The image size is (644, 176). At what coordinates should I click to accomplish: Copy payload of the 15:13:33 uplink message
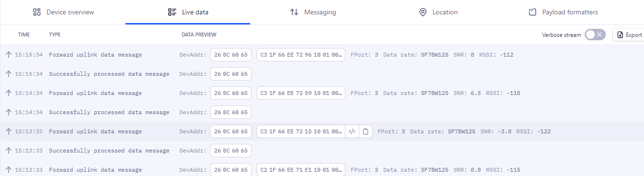365,131
